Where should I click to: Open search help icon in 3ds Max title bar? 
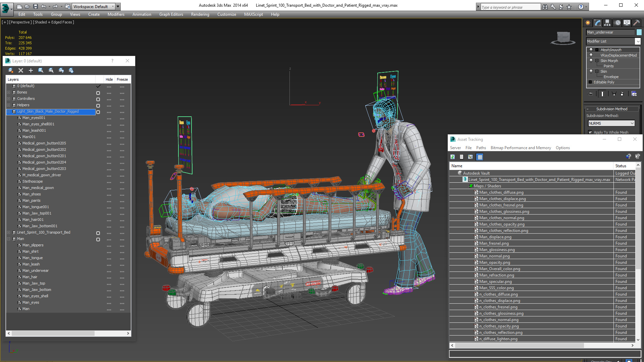click(x=545, y=7)
